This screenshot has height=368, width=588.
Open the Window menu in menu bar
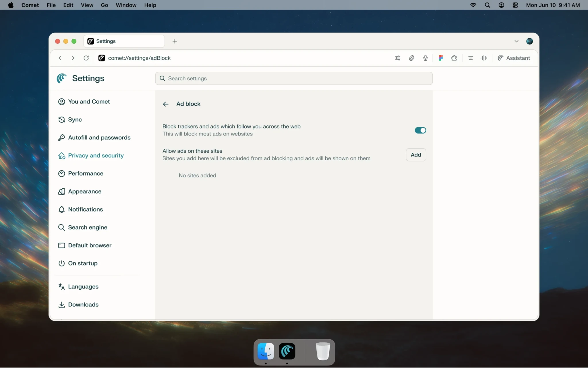tap(126, 5)
